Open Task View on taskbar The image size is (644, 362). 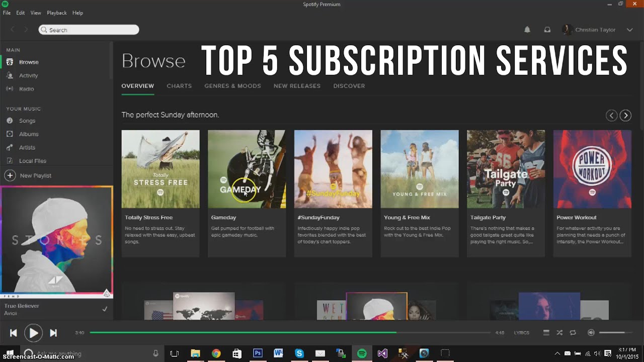174,353
